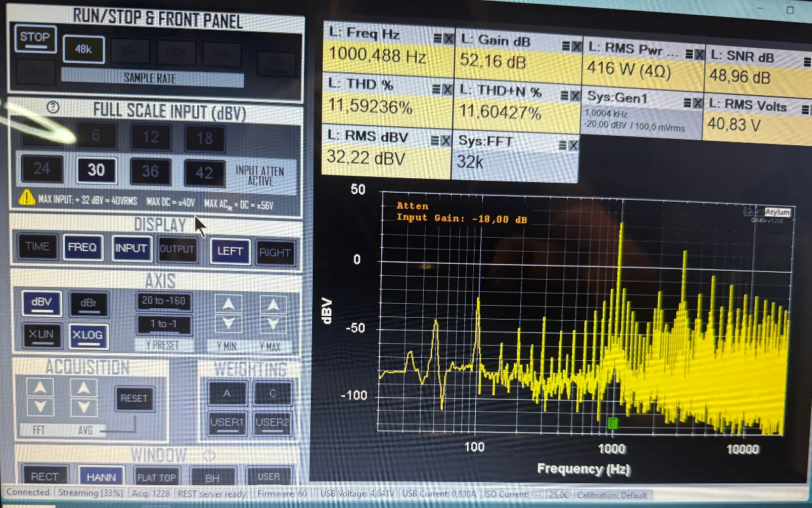Open the menu icon on Sys:FFT tile
Screen dimensions: 812x508
(562, 145)
